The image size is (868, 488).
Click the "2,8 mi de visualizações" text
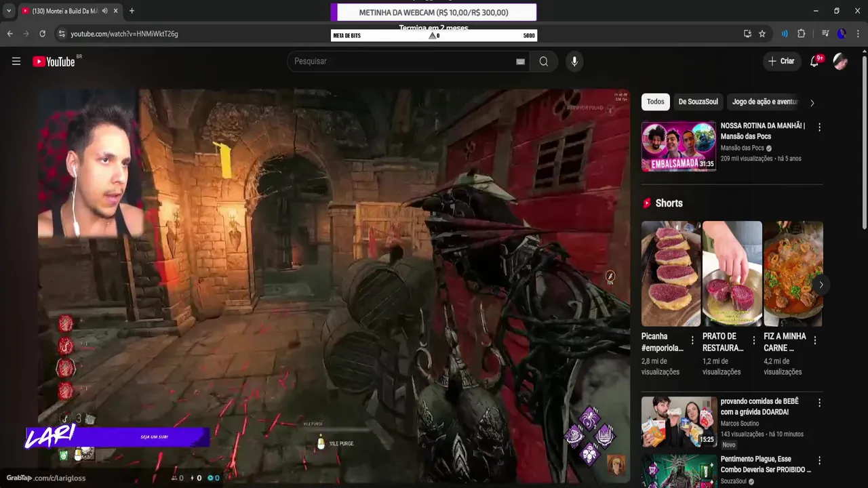660,367
